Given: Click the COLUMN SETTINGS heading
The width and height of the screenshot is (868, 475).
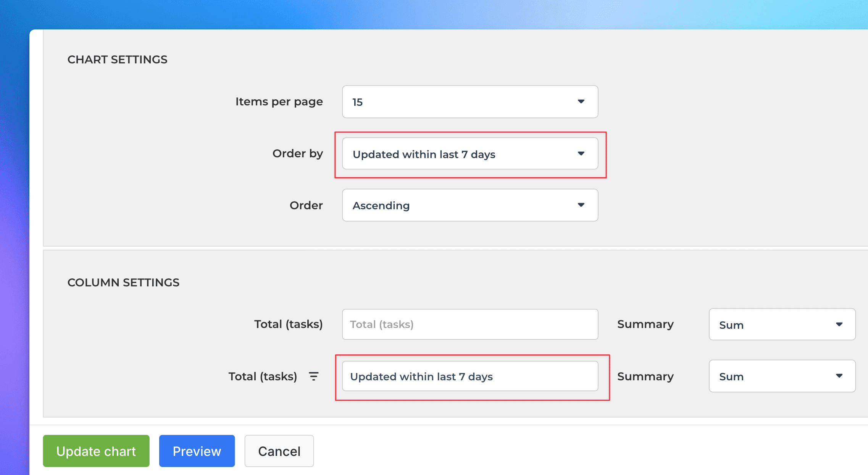Looking at the screenshot, I should point(123,283).
